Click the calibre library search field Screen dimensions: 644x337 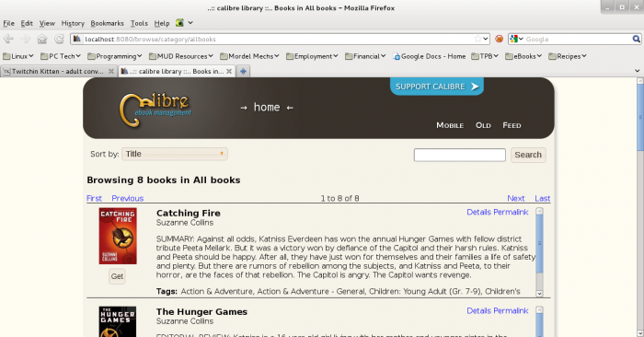pos(460,155)
